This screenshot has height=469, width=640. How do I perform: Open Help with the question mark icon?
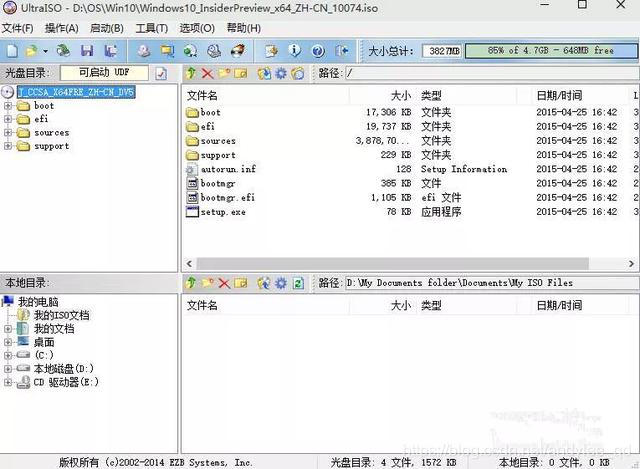(x=318, y=51)
